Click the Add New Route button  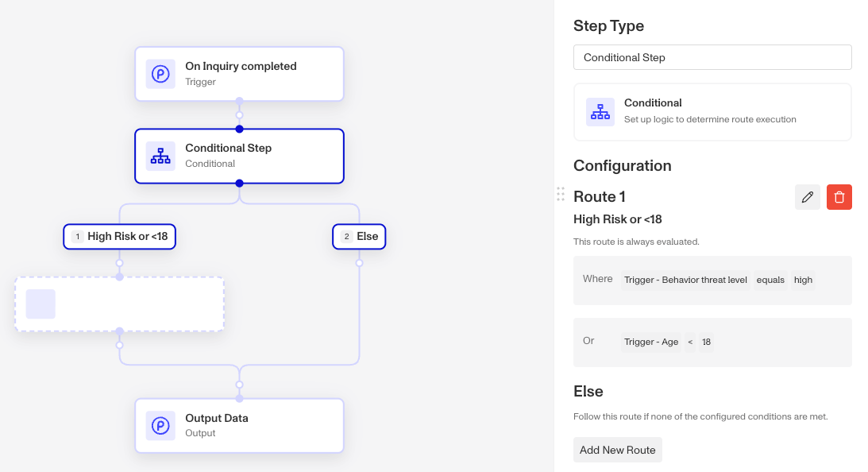click(617, 450)
